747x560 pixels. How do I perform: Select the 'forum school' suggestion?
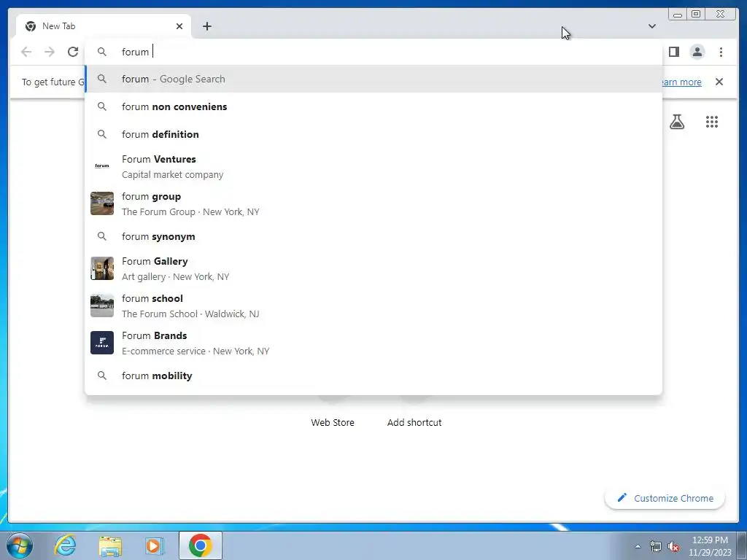point(373,306)
